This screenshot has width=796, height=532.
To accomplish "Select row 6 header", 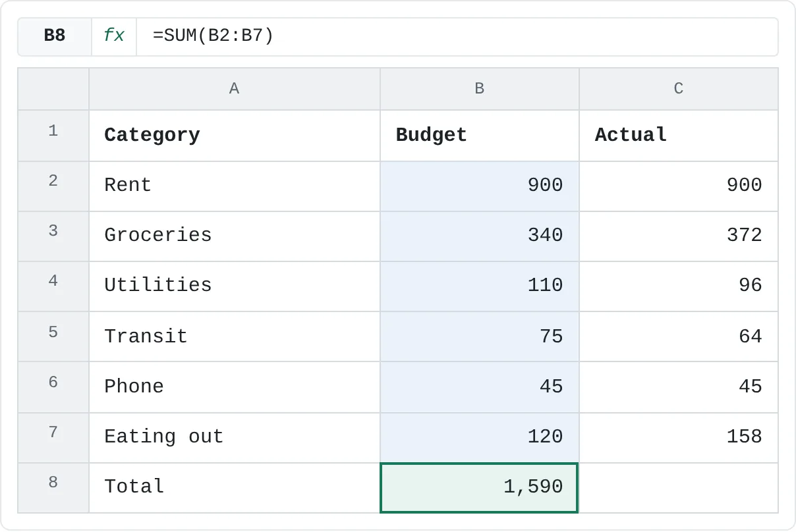I will (53, 387).
